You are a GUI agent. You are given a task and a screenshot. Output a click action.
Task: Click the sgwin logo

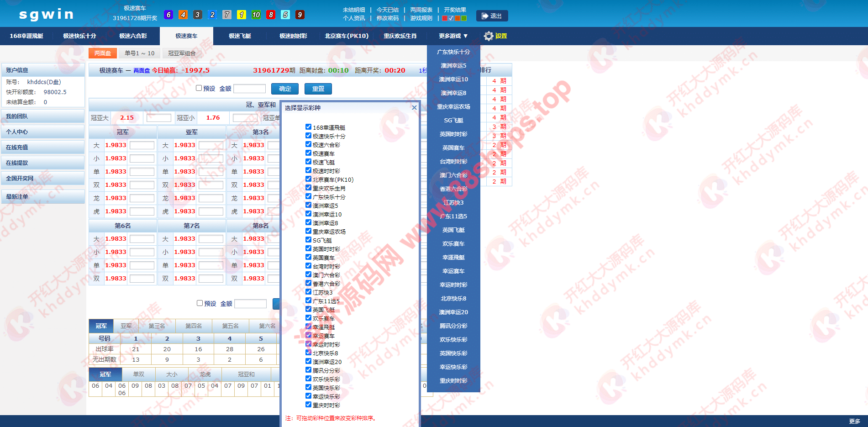pos(47,14)
